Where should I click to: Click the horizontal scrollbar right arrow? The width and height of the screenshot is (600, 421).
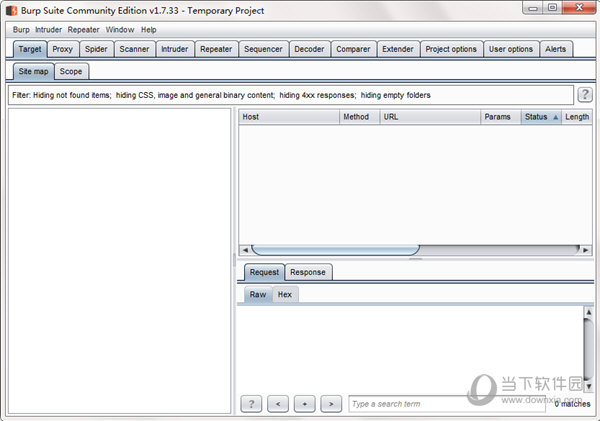point(585,250)
